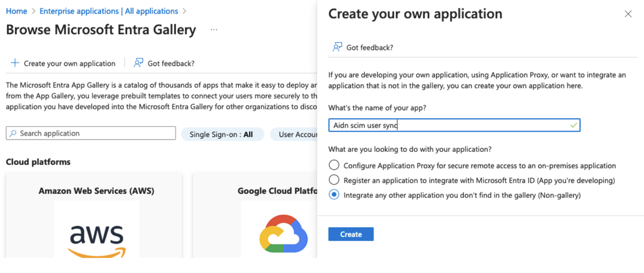This screenshot has height=273, width=644.
Task: Click the Google Cloud Platform card title
Action: [277, 191]
